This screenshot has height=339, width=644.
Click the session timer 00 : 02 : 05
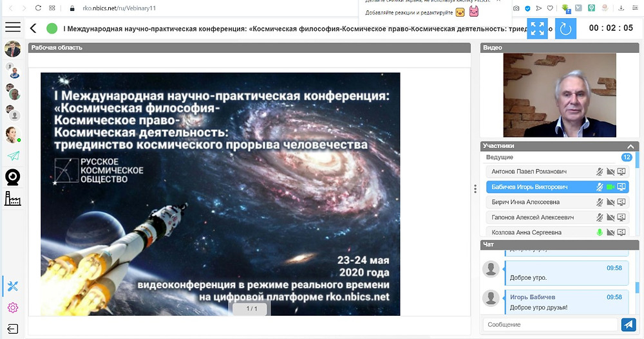click(x=611, y=28)
